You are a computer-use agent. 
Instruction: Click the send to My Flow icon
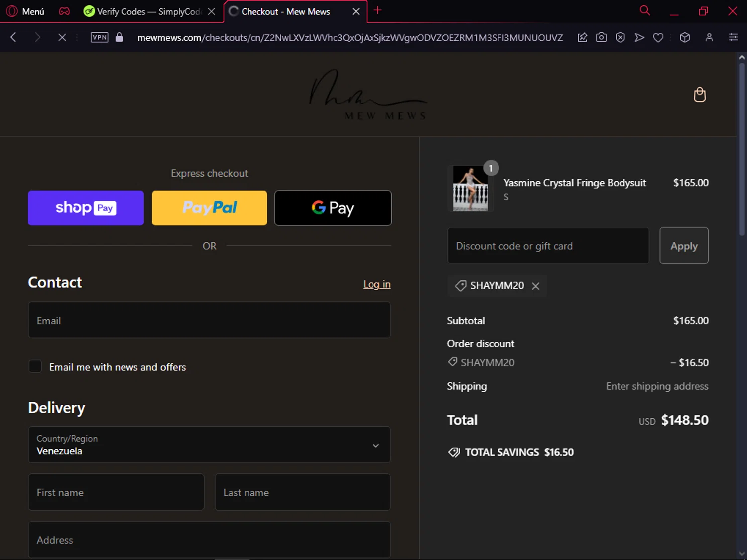coord(639,37)
